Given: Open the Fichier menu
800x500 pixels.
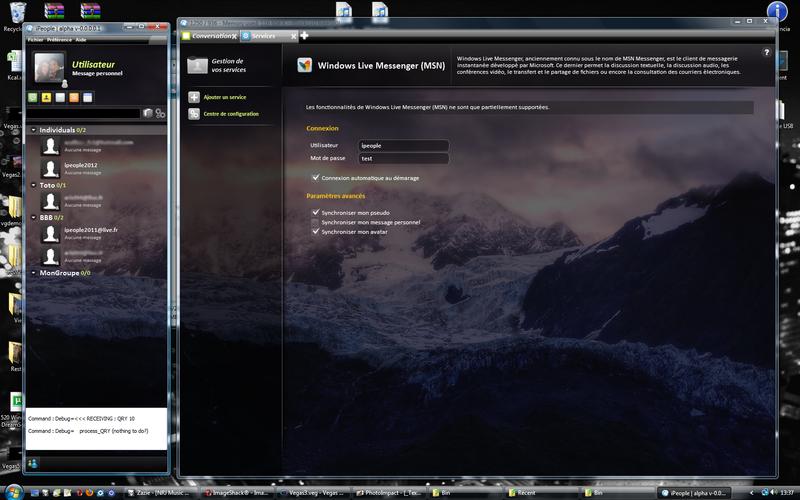Looking at the screenshot, I should click(x=35, y=40).
